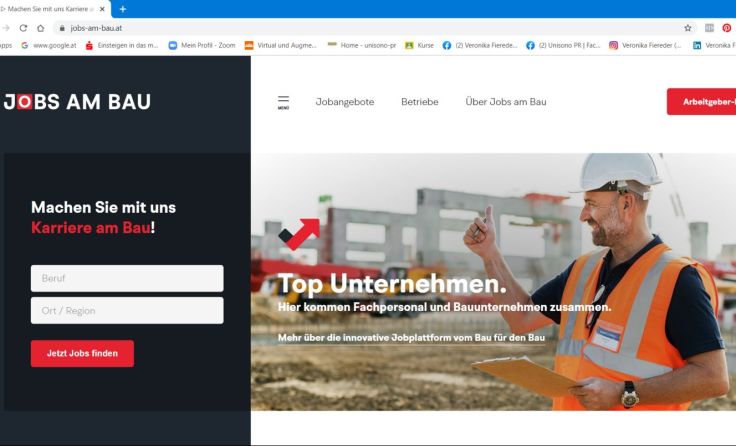Open the Pinterest extension icon
Image resolution: width=736 pixels, height=446 pixels.
pyautogui.click(x=727, y=28)
